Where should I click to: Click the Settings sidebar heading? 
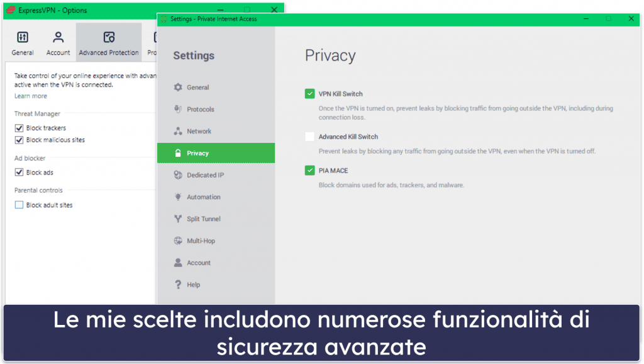pos(194,55)
